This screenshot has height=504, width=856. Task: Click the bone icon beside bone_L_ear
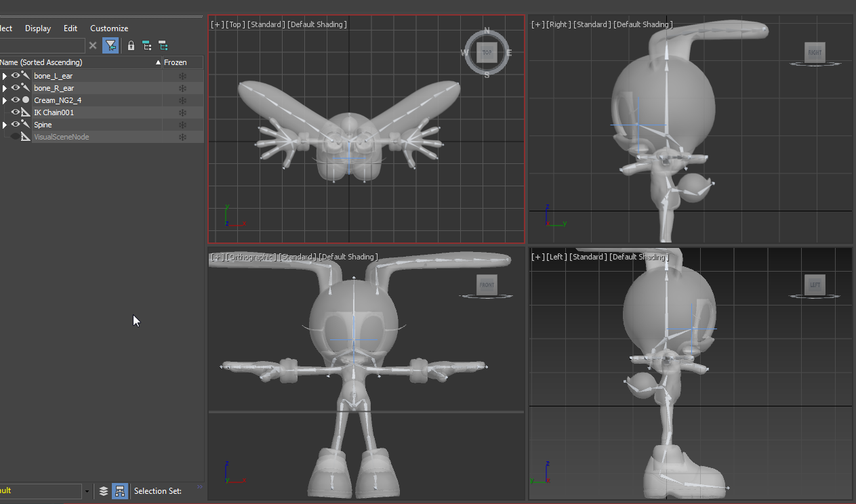[x=26, y=76]
